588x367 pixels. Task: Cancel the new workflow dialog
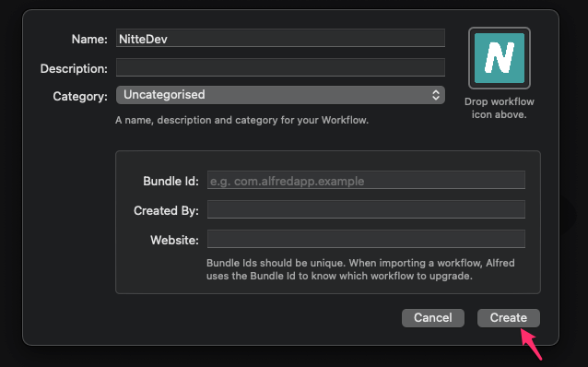[x=433, y=318]
